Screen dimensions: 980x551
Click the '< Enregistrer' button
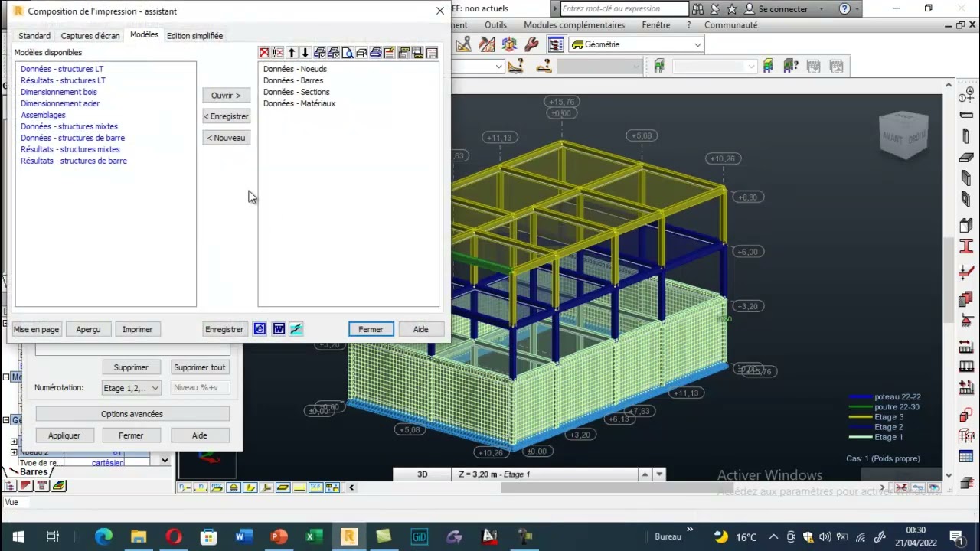click(226, 116)
